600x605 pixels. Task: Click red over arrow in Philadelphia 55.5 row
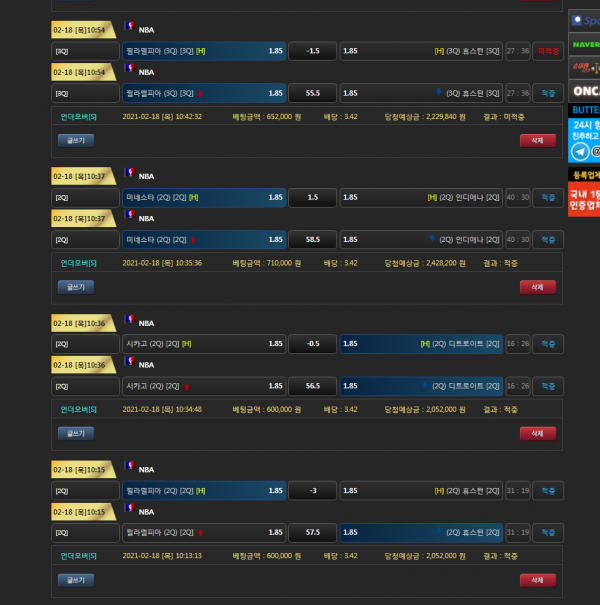200,93
